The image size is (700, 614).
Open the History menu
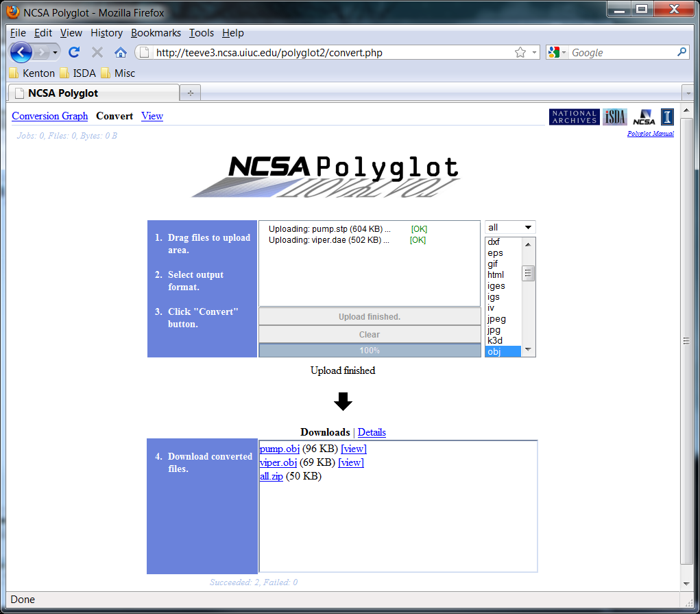click(106, 33)
